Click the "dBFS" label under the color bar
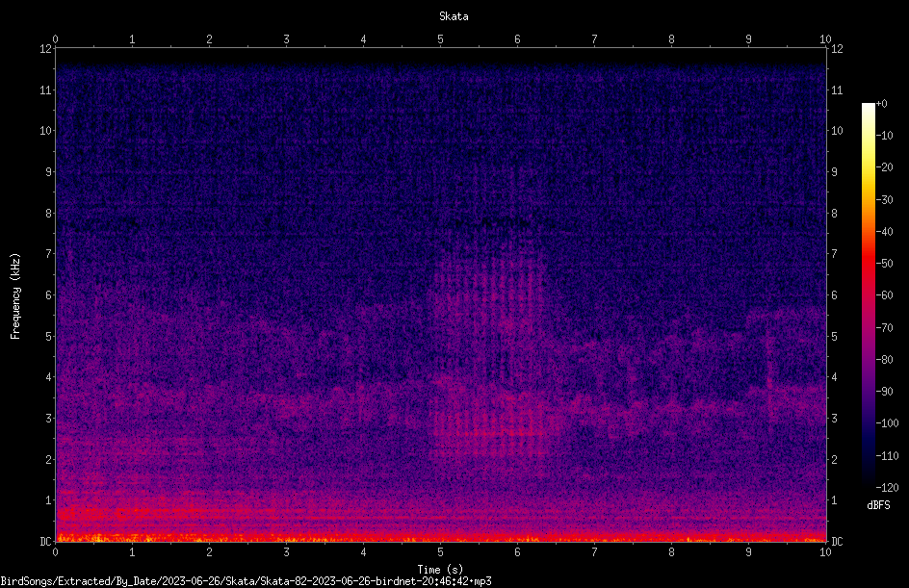Screen dimensions: 909x588 [878, 505]
